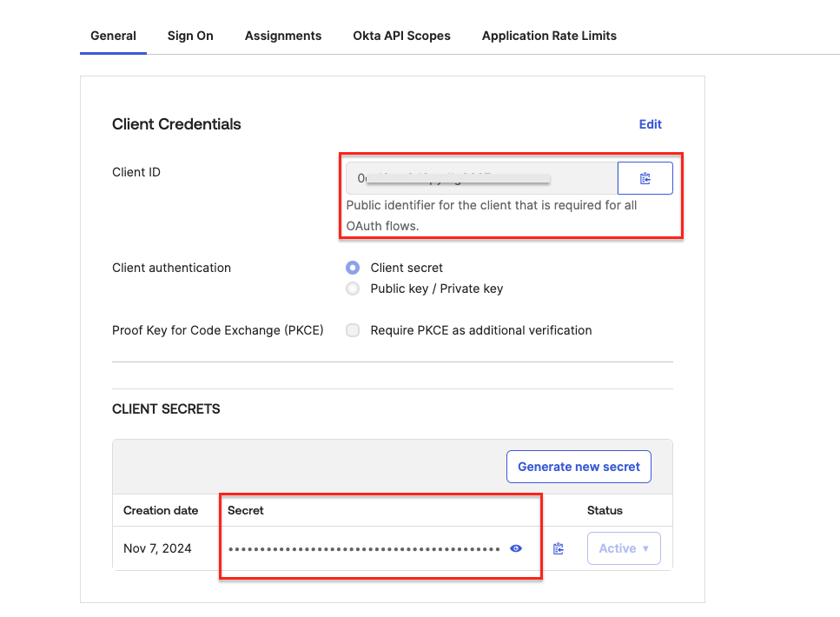
Task: Go to the Assignments tab
Action: pos(283,36)
